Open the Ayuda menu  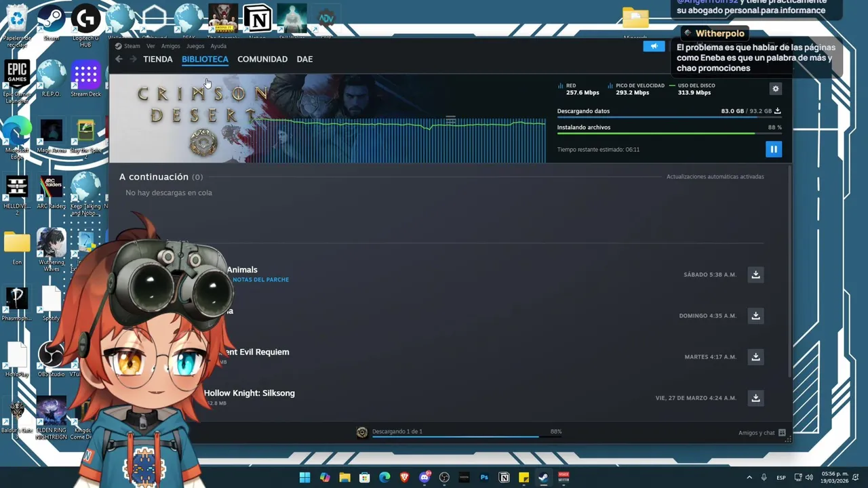pos(218,46)
